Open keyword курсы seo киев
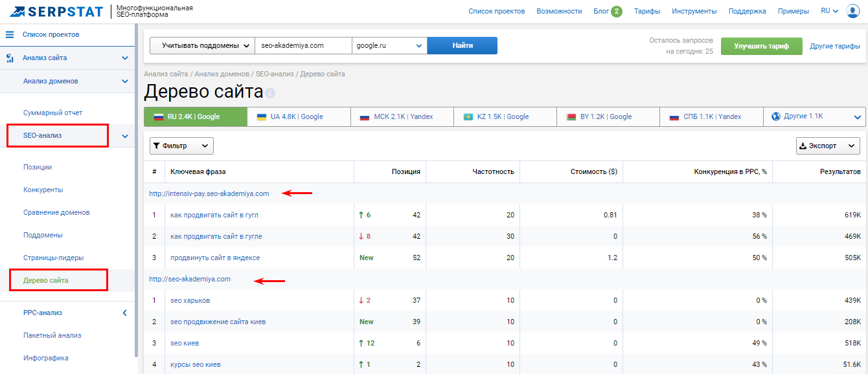This screenshot has width=868, height=374. (196, 364)
